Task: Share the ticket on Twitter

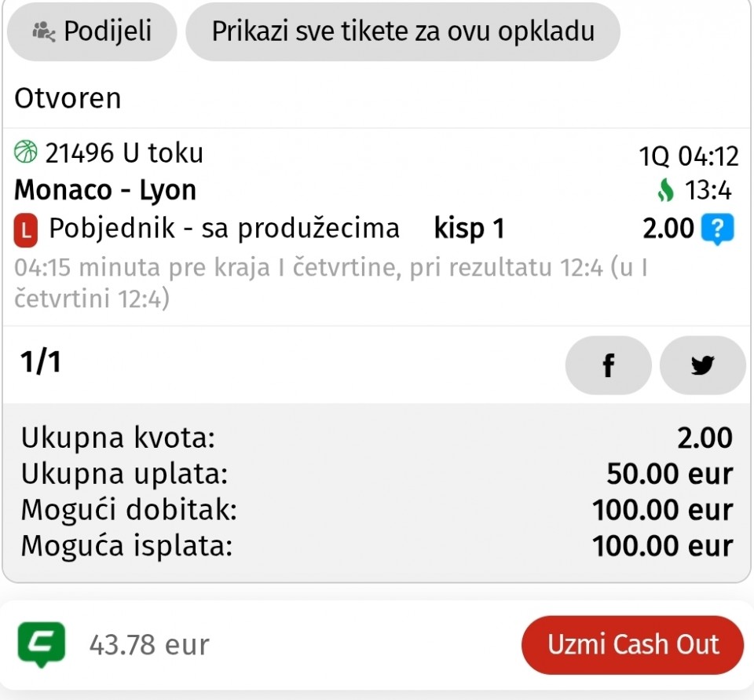Action: tap(702, 365)
